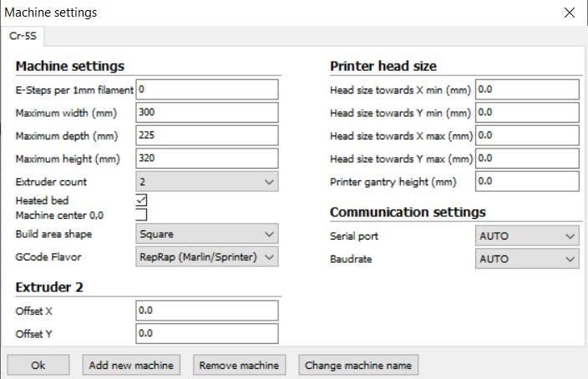Viewport: 588px width, 379px height.
Task: Close the Machine settings dialog
Action: click(570, 13)
